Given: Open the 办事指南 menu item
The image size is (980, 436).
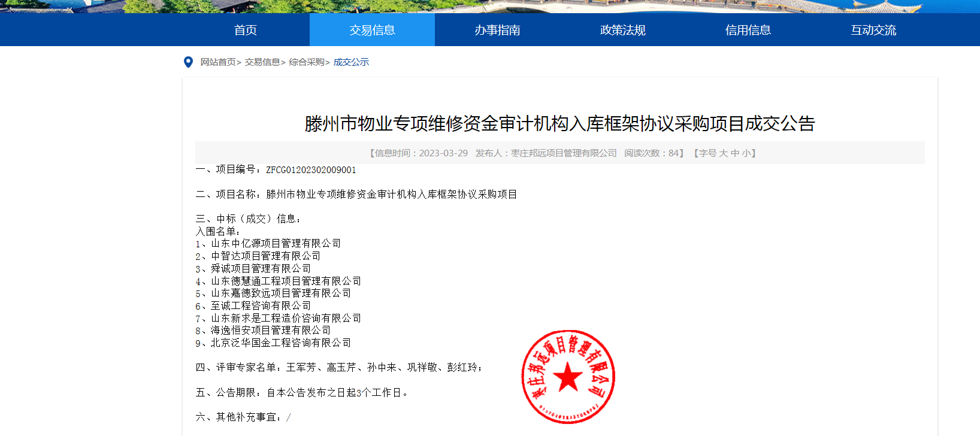Looking at the screenshot, I should click(x=497, y=30).
